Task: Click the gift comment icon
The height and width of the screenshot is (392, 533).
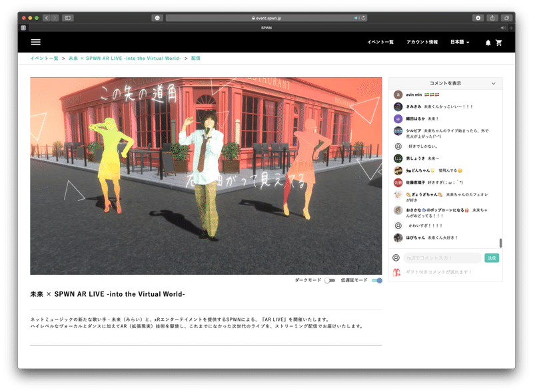Action: (396, 272)
